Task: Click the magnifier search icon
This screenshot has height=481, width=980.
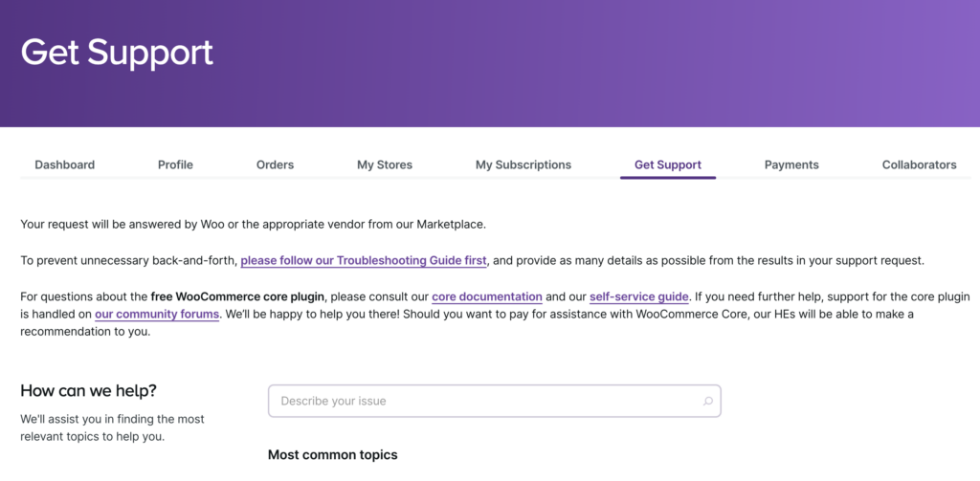Action: [708, 402]
